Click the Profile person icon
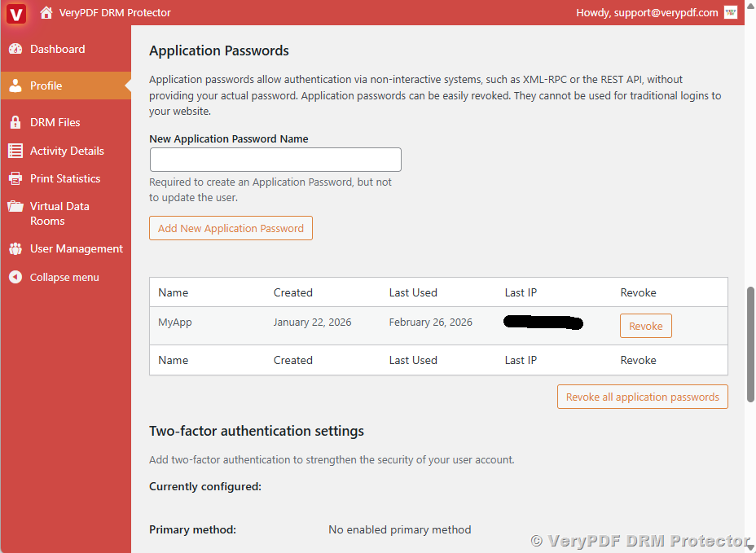 (15, 86)
